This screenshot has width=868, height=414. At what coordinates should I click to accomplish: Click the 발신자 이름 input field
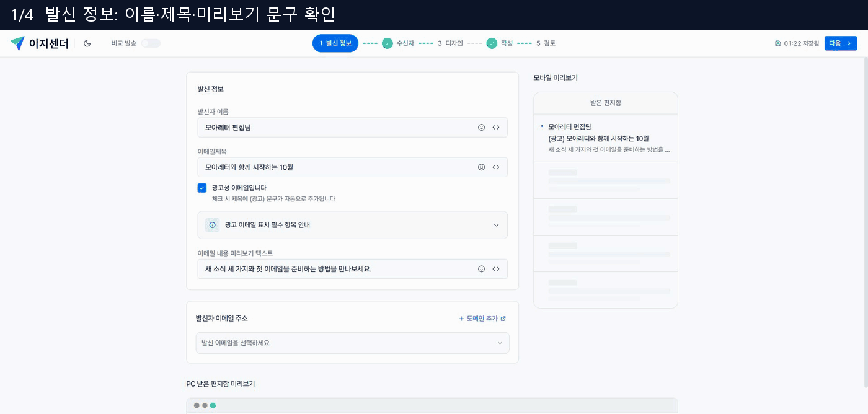(x=352, y=128)
